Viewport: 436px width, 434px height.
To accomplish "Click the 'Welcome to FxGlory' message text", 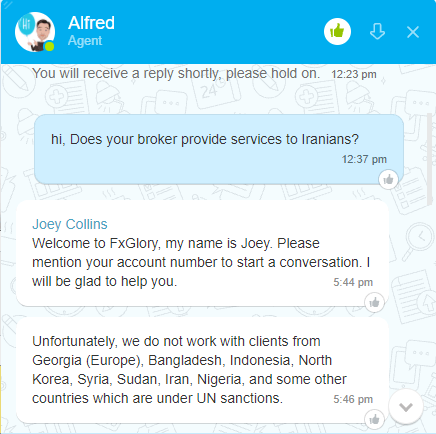I will click(x=201, y=262).
